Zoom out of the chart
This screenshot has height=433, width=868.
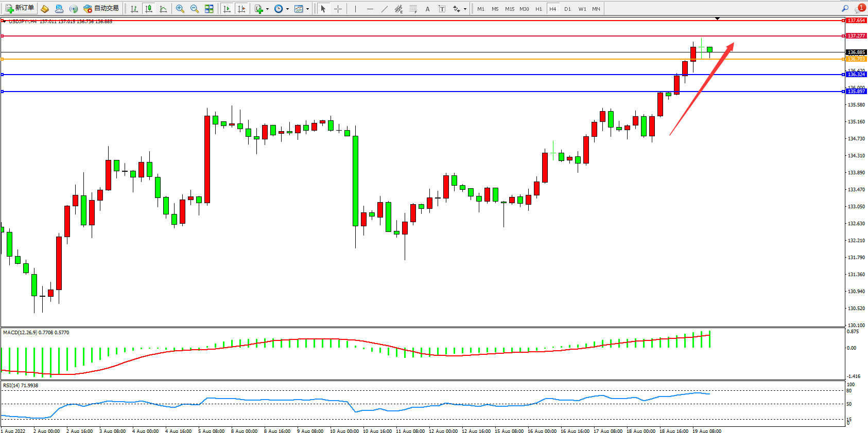(x=195, y=9)
